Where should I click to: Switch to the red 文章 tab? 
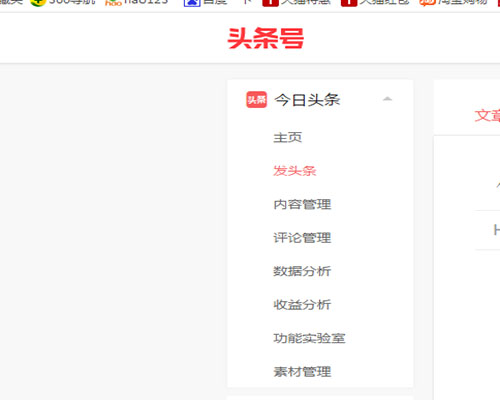[x=487, y=116]
